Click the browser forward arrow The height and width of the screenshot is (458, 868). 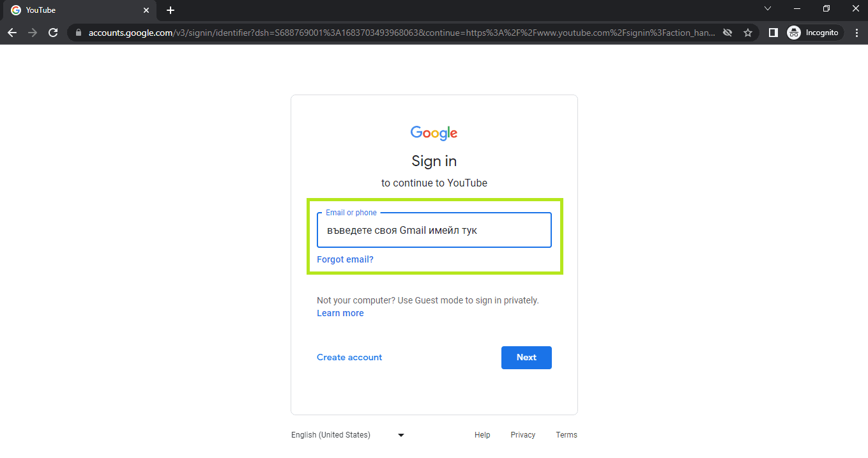(33, 33)
